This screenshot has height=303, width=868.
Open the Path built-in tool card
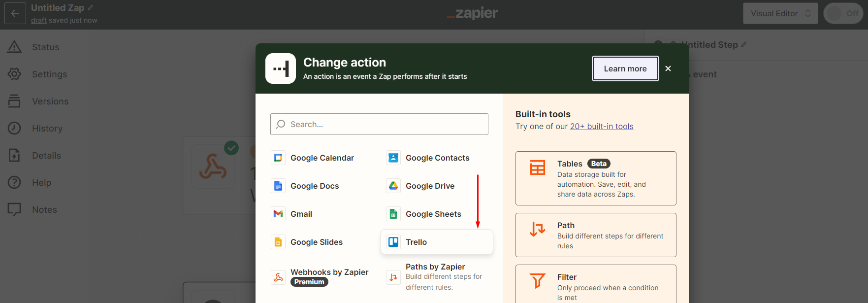pyautogui.click(x=596, y=235)
